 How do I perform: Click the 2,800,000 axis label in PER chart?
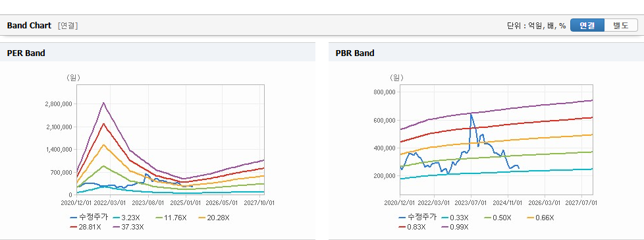(x=59, y=104)
